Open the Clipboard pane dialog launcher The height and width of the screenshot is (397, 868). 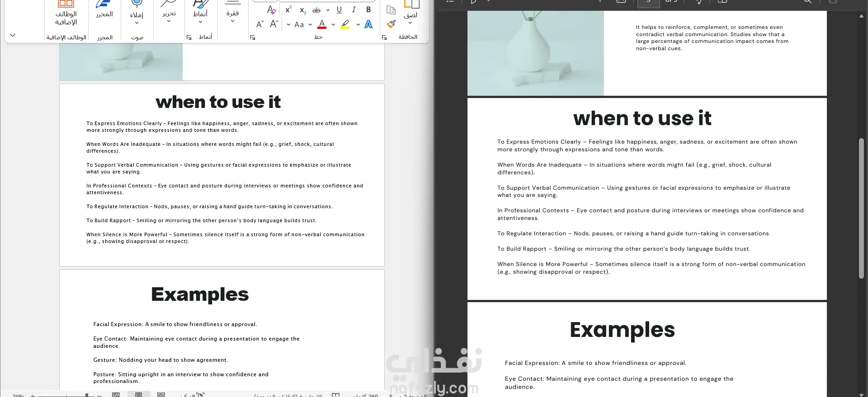[x=384, y=37]
